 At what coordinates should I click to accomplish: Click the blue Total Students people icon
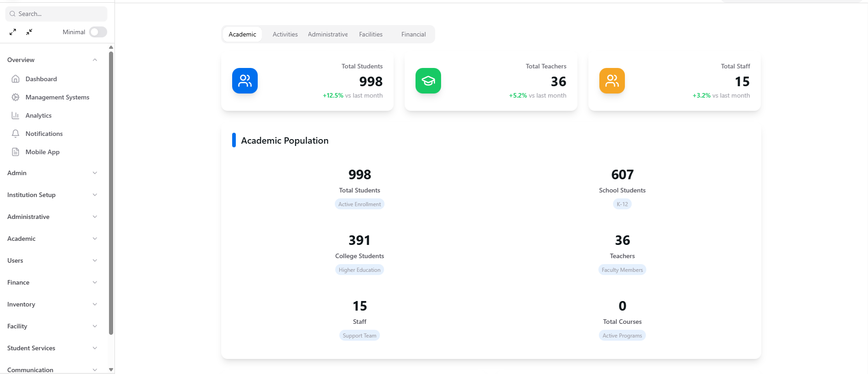[x=244, y=81]
